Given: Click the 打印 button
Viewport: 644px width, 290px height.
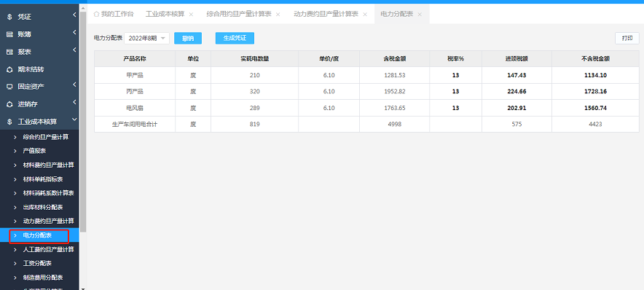Looking at the screenshot, I should click(627, 38).
